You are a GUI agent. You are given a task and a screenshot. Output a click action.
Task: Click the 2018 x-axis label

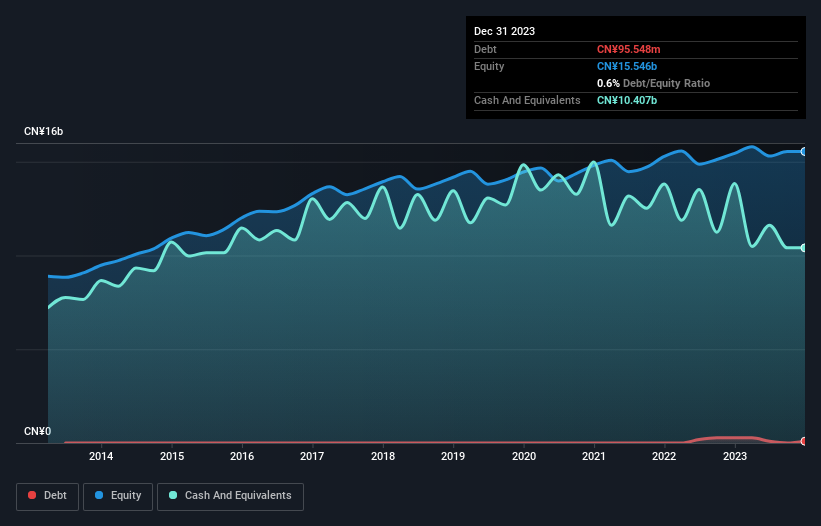[x=383, y=456]
